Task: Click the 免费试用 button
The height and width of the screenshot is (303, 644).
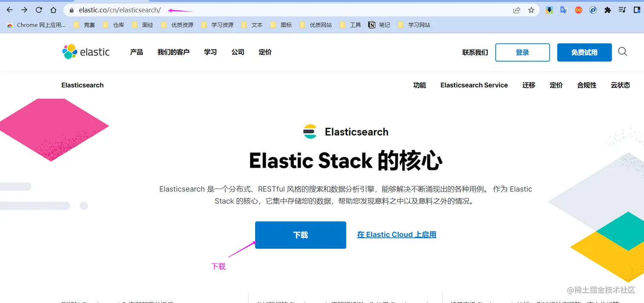Action: pyautogui.click(x=584, y=52)
